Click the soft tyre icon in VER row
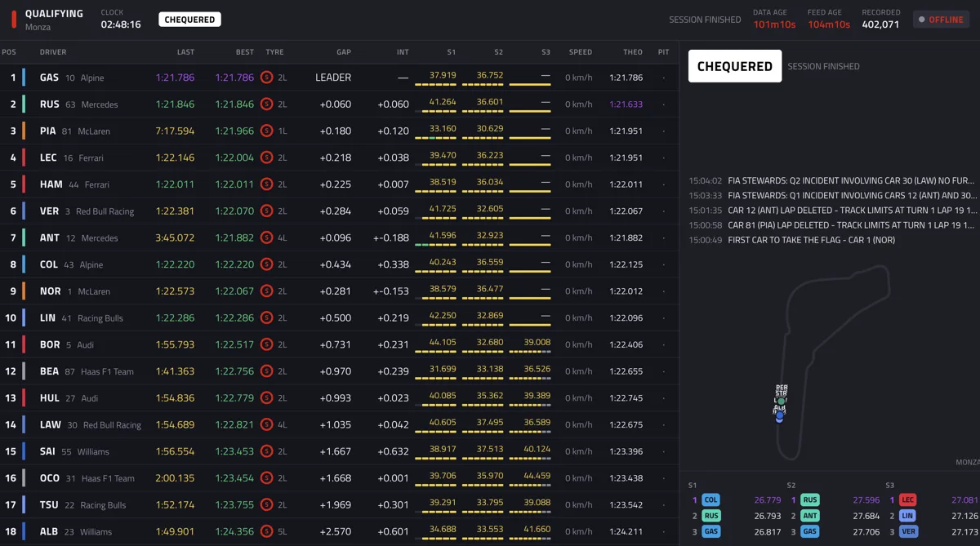 [266, 211]
